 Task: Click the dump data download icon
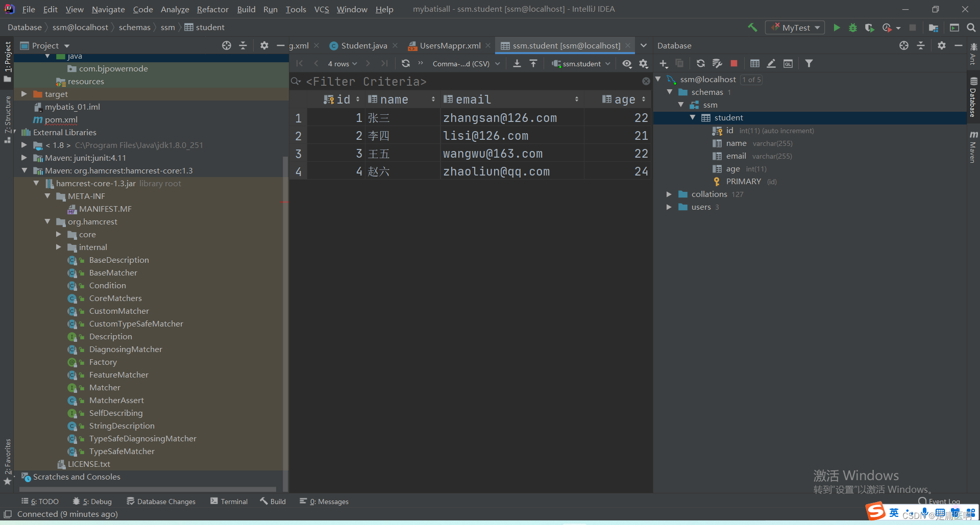coord(517,63)
